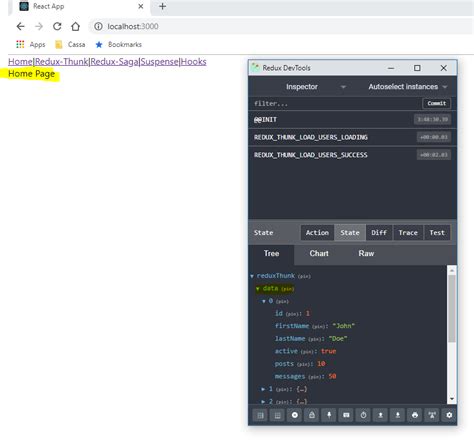
Task: Click the site info icon in address bar
Action: [98, 26]
